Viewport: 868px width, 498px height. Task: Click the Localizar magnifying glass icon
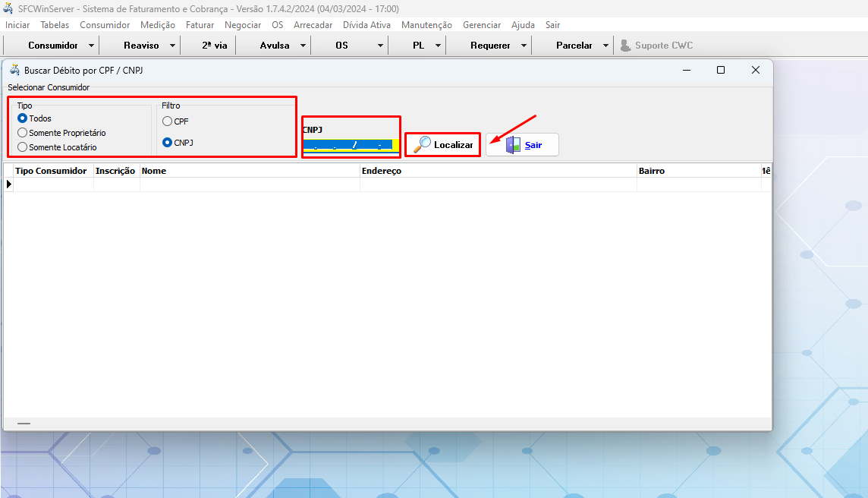pos(422,144)
